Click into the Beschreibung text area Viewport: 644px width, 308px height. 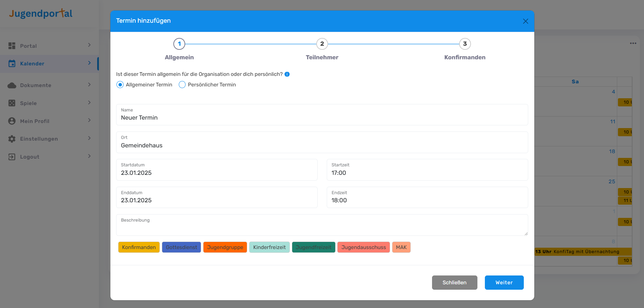coord(322,228)
